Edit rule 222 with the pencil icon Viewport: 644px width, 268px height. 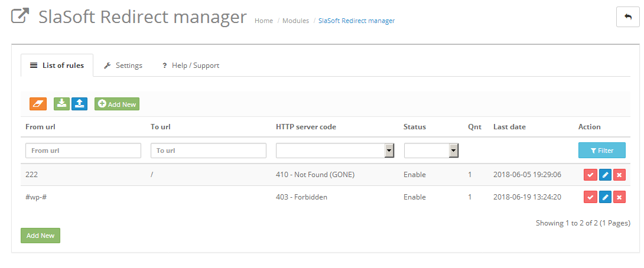[x=605, y=175]
